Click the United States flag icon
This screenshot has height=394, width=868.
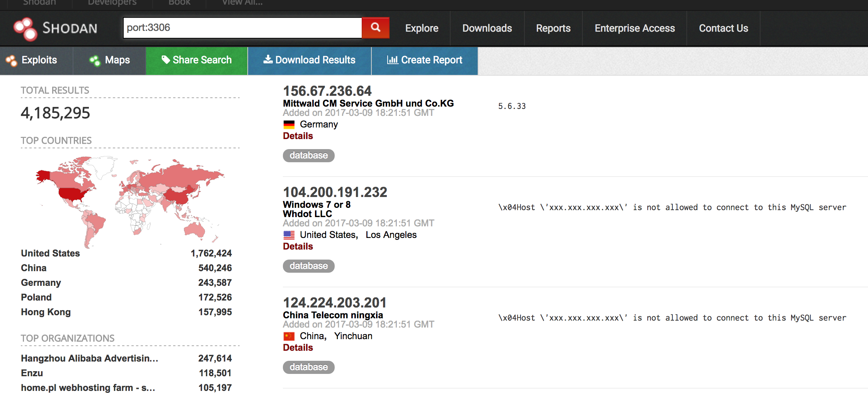[289, 235]
